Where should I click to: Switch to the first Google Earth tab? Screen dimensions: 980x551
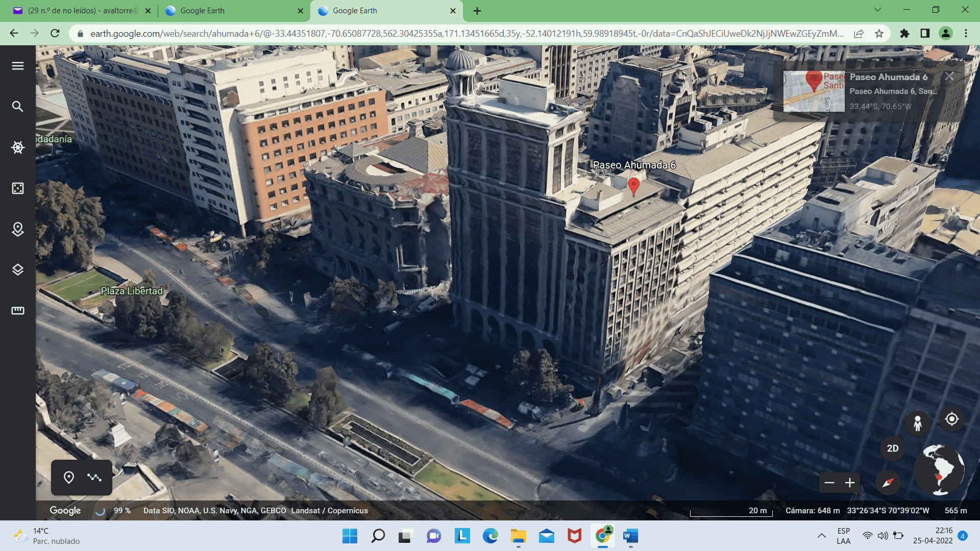233,11
